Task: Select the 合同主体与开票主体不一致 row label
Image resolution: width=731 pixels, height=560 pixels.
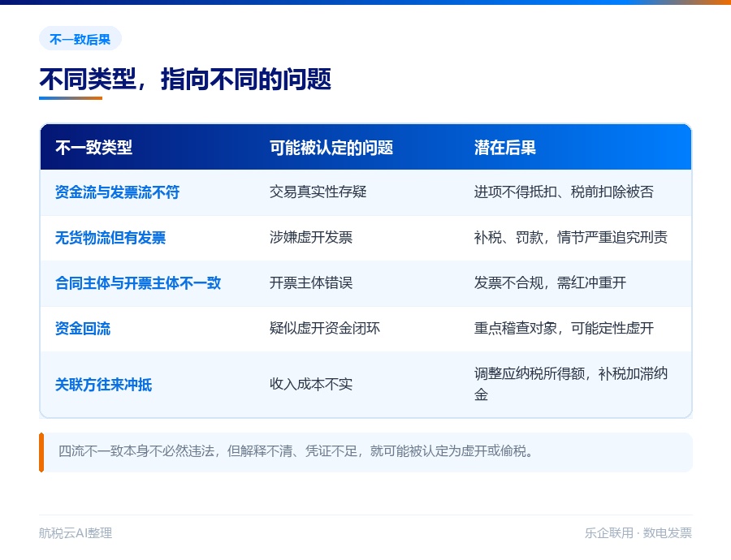Action: click(x=138, y=282)
